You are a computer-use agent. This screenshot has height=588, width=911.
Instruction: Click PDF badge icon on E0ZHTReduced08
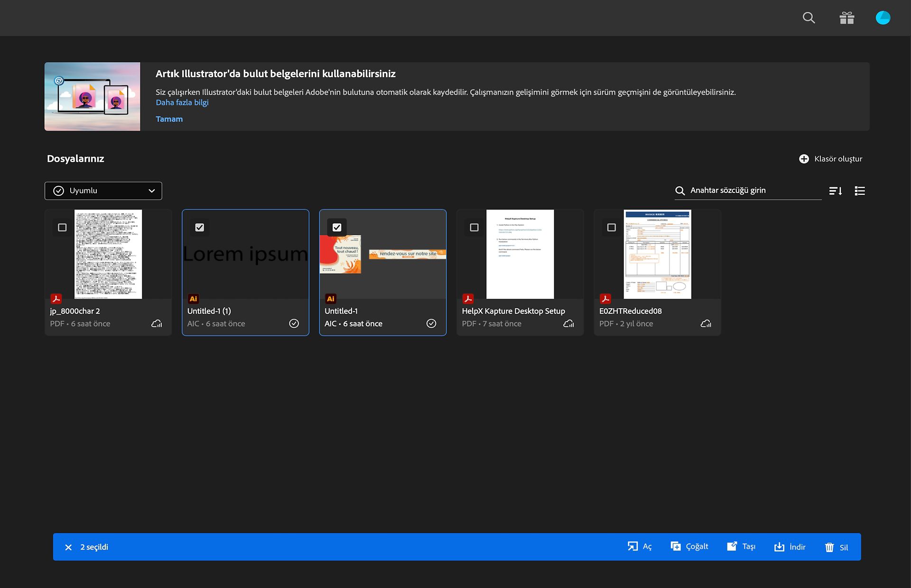pos(605,299)
